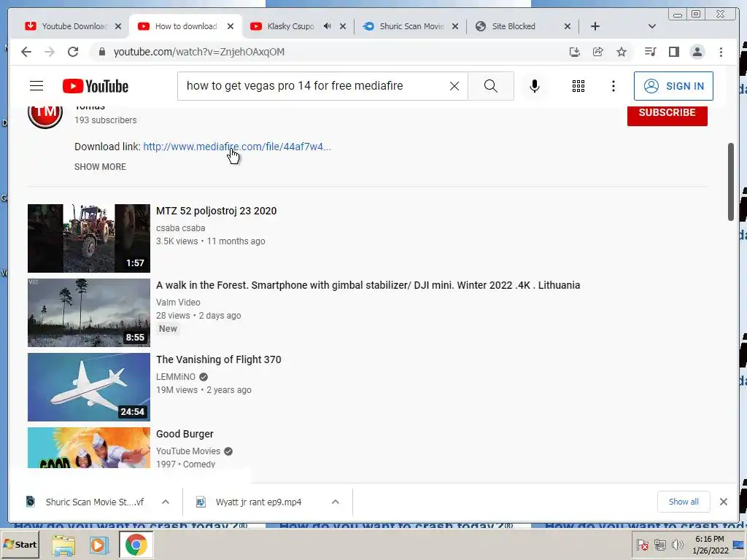This screenshot has width=747, height=560.
Task: Open Action Center flag icon
Action: point(642,545)
